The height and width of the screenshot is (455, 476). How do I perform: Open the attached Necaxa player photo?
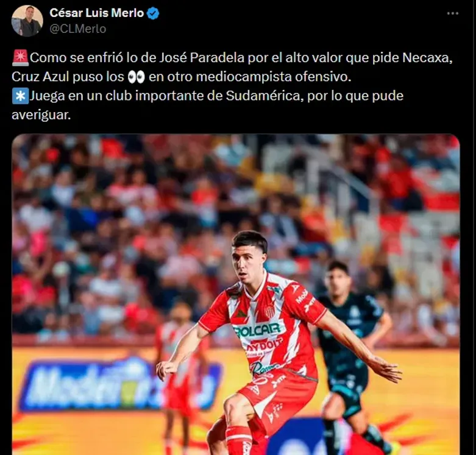[x=236, y=294]
